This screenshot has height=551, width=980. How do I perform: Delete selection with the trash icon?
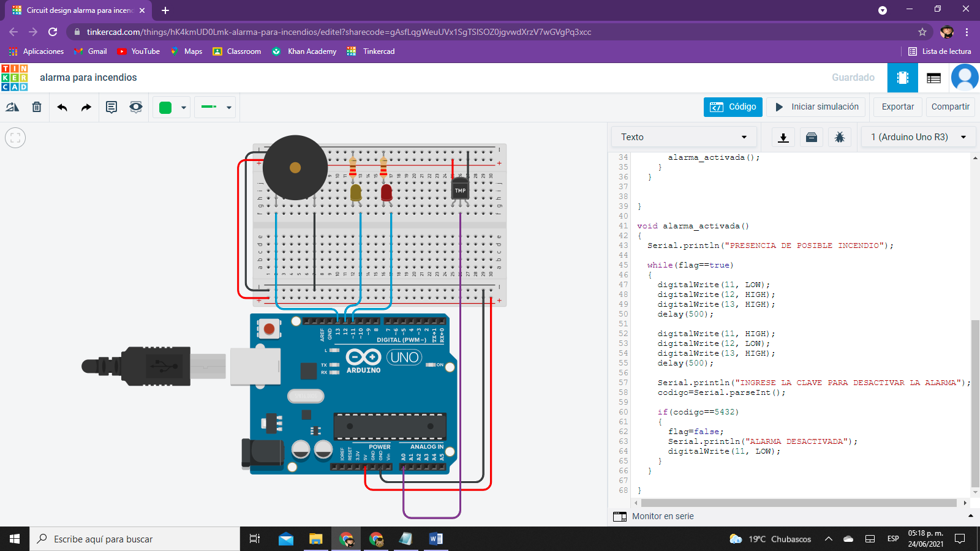point(37,107)
